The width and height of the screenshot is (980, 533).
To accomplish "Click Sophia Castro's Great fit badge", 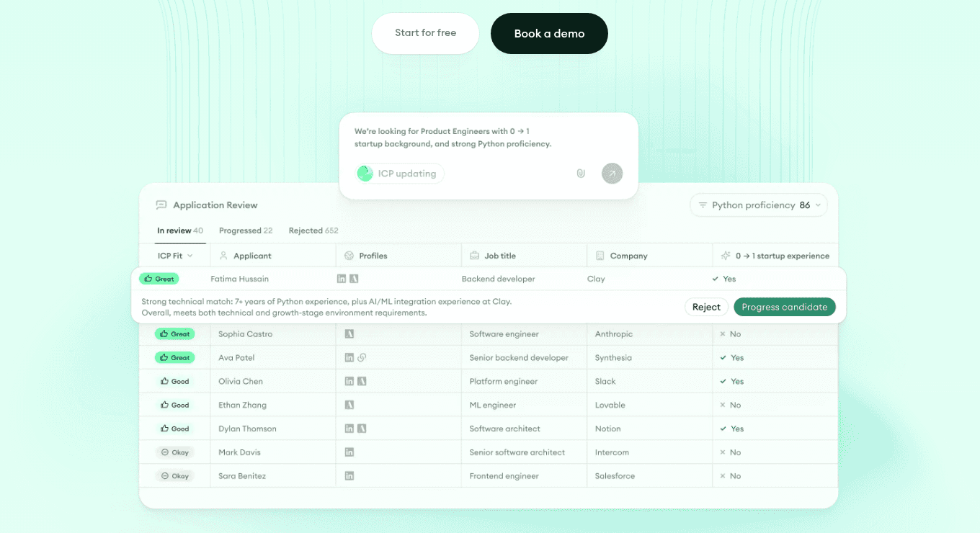I will pos(174,334).
